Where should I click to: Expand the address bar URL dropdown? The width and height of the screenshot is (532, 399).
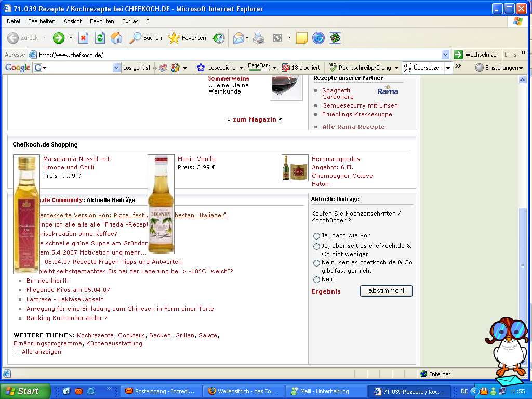click(445, 55)
